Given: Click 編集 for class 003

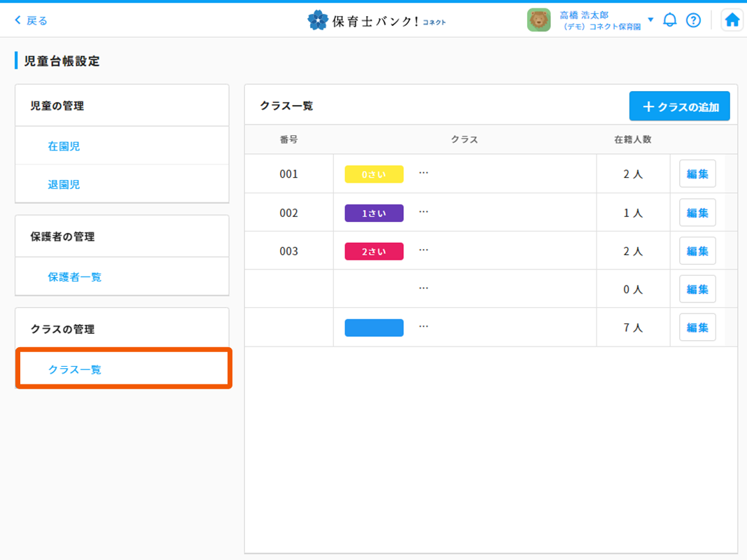Looking at the screenshot, I should tap(697, 251).
